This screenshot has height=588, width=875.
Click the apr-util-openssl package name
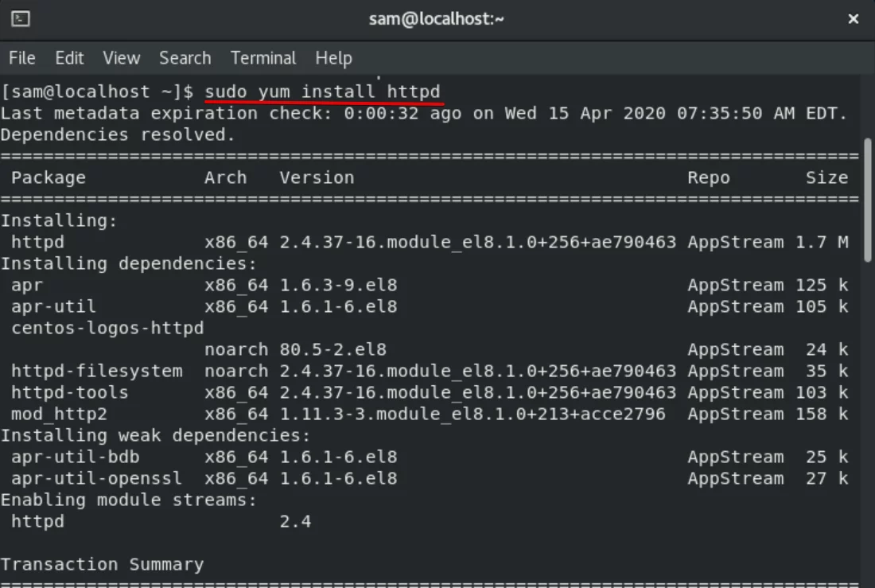click(97, 478)
